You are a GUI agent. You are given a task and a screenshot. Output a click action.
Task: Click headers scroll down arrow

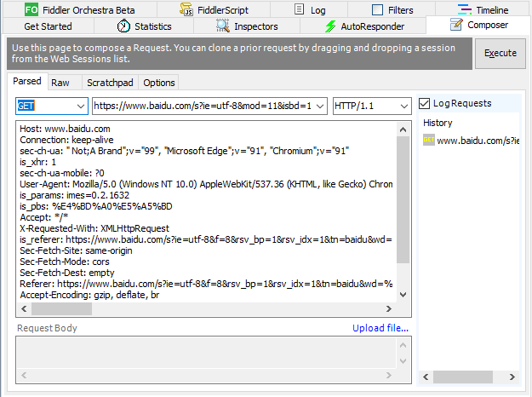pyautogui.click(x=403, y=295)
